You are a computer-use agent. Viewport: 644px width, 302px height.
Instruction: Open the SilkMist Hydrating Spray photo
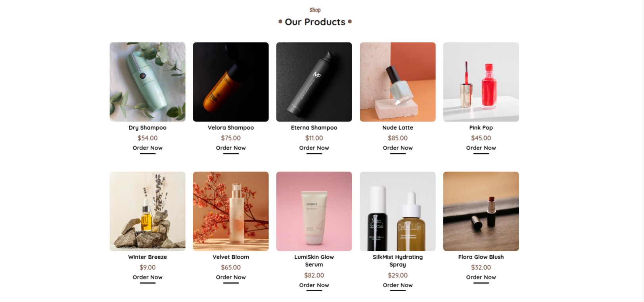398,211
